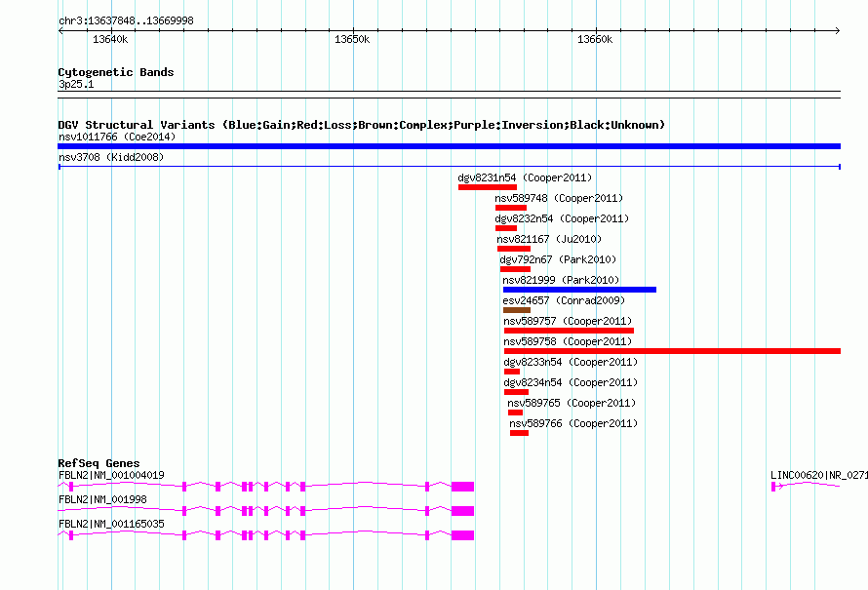Select the thick blue nsv1011766 gain bar

pyautogui.click(x=449, y=146)
